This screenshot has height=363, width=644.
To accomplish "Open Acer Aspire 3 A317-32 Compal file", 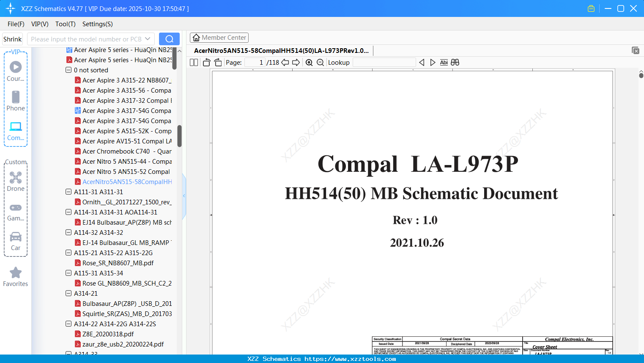I will tap(123, 101).
